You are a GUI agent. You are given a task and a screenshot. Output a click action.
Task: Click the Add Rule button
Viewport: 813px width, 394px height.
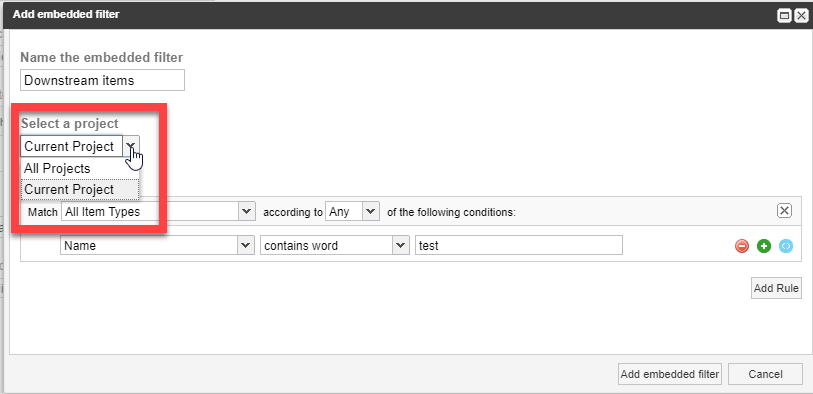click(776, 288)
